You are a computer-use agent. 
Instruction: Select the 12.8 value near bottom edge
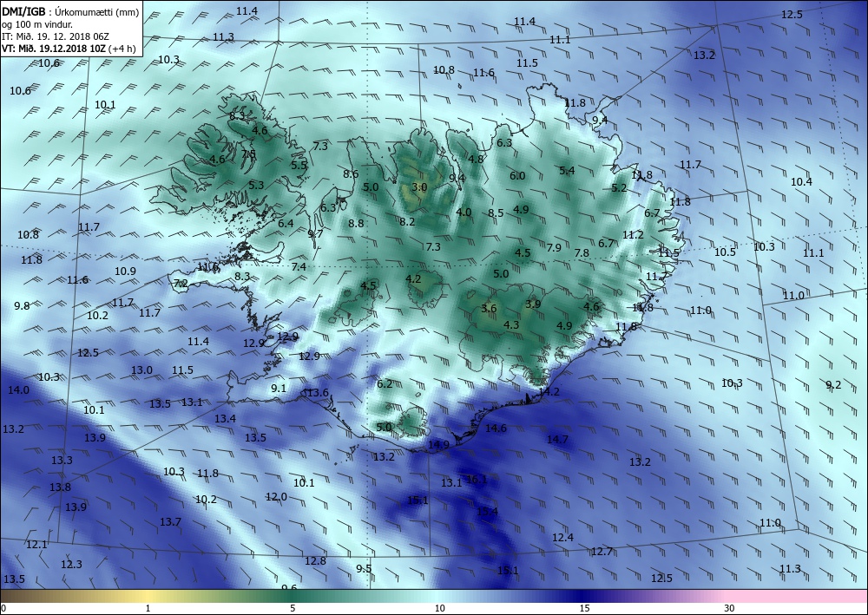click(316, 561)
